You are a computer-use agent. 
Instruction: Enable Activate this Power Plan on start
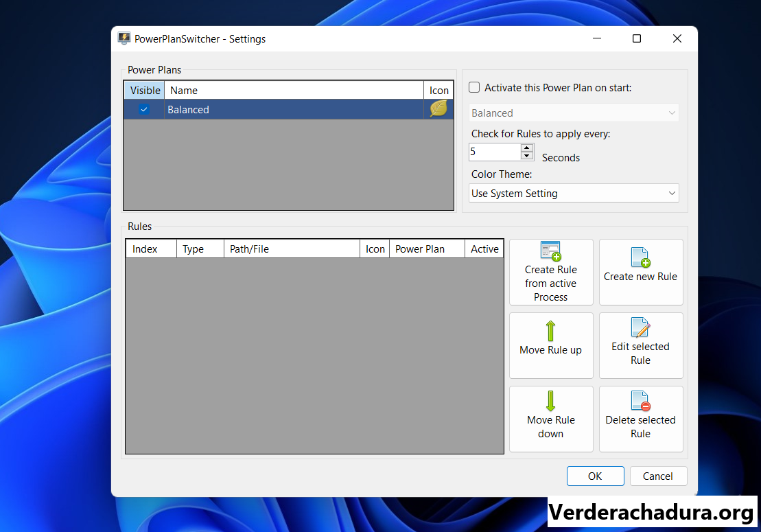click(474, 87)
